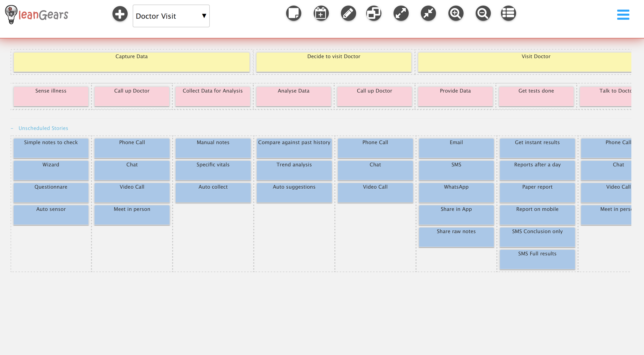644x355 pixels.
Task: Click the leanGears logo
Action: tap(37, 15)
